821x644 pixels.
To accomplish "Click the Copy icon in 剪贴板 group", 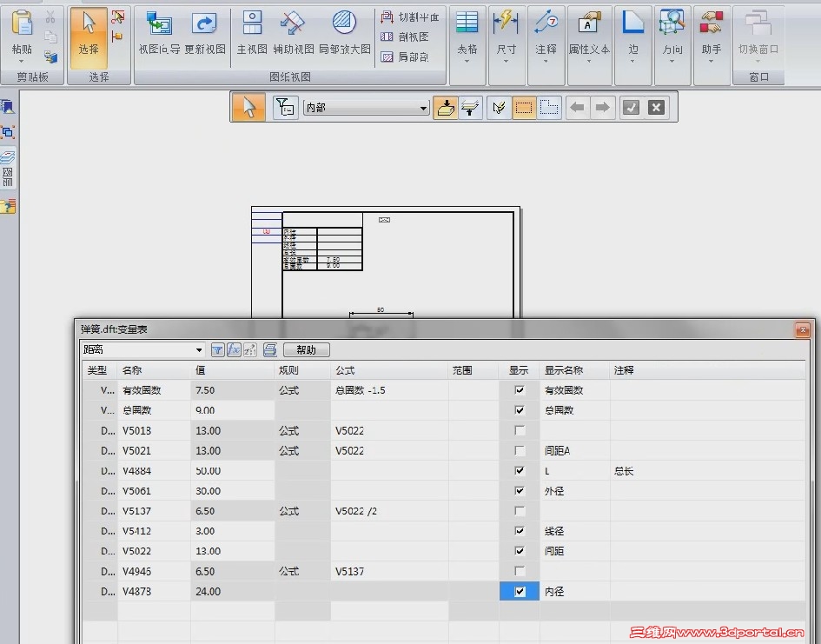I will pos(50,37).
